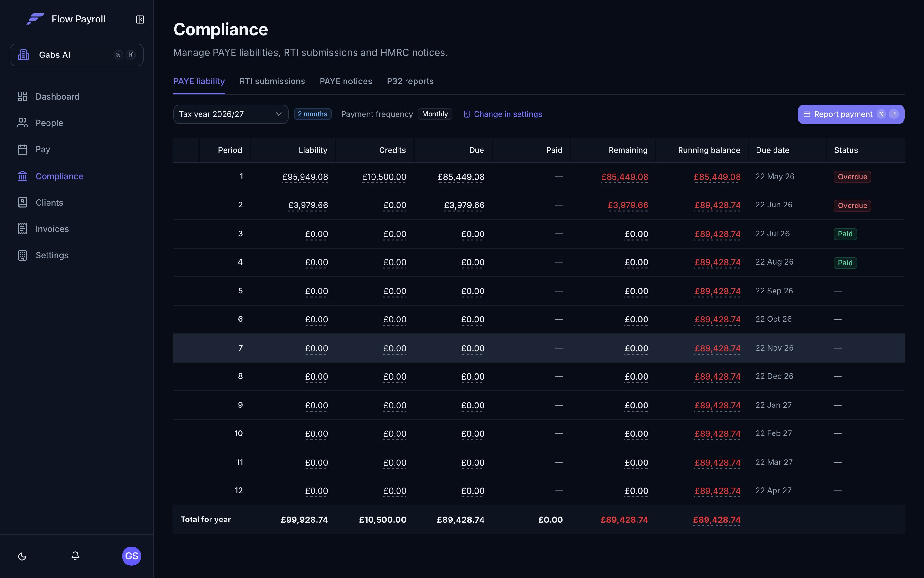Viewport: 924px width, 578px height.
Task: Click the card icon in Report payment
Action: 807,114
